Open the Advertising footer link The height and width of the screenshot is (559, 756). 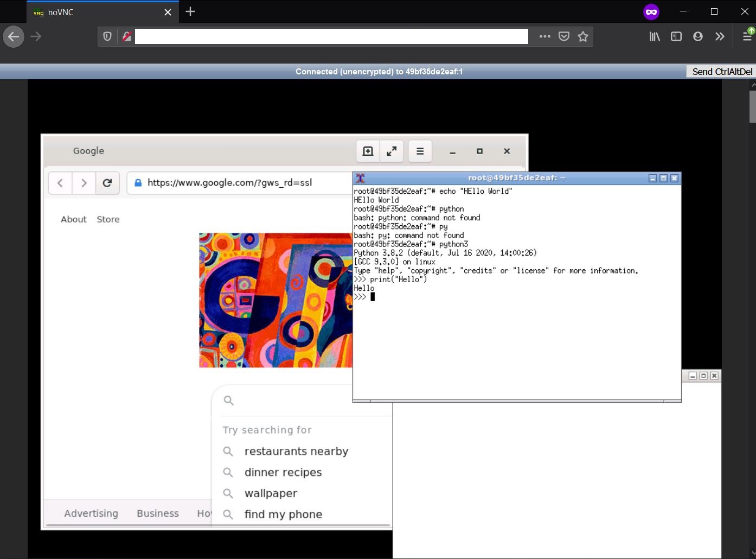(91, 513)
